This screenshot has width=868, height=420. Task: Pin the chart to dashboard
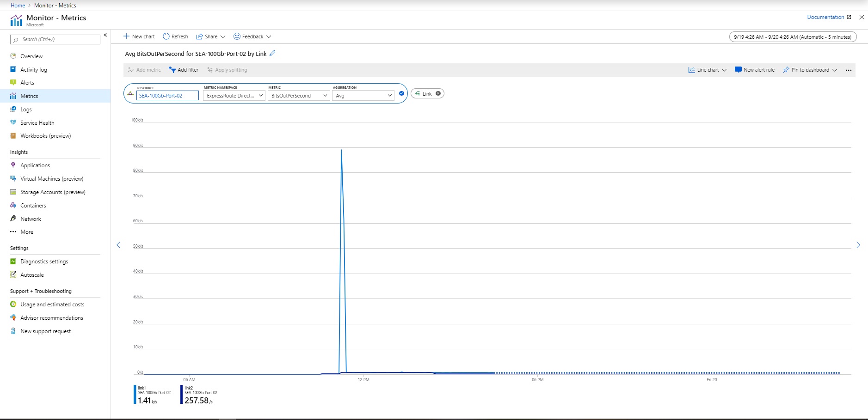click(x=808, y=69)
